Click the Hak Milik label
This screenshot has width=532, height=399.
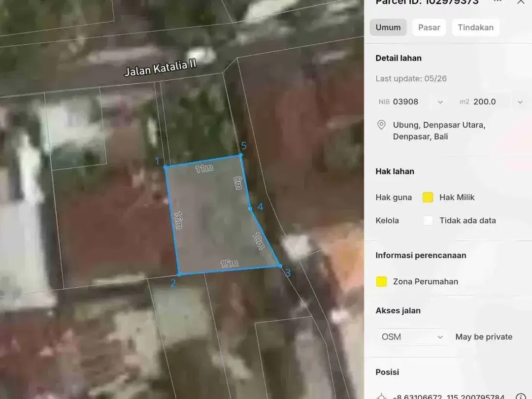[x=457, y=197]
